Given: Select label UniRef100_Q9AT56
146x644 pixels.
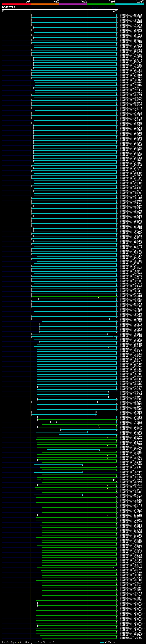Looking at the screenshot, I should pyautogui.click(x=131, y=67).
